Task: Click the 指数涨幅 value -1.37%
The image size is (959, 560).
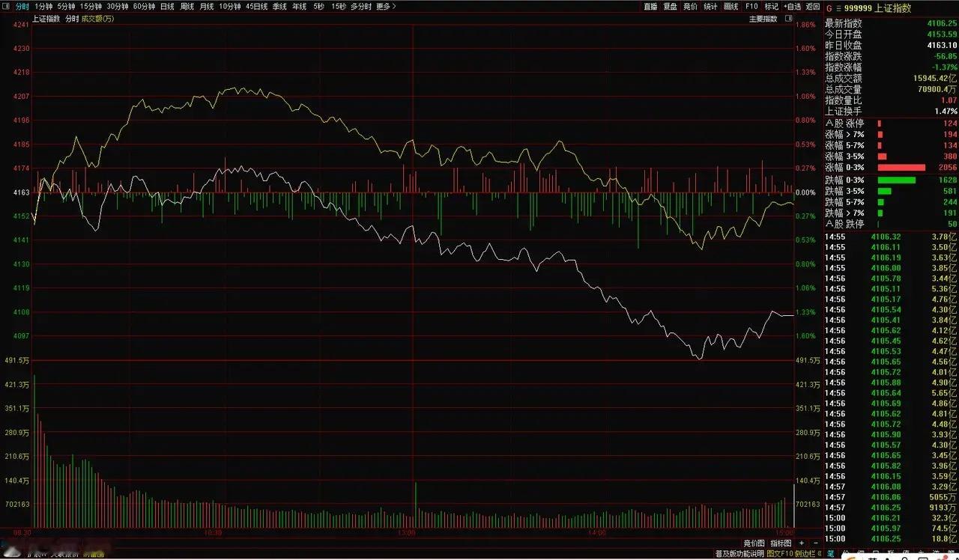Action: (945, 67)
